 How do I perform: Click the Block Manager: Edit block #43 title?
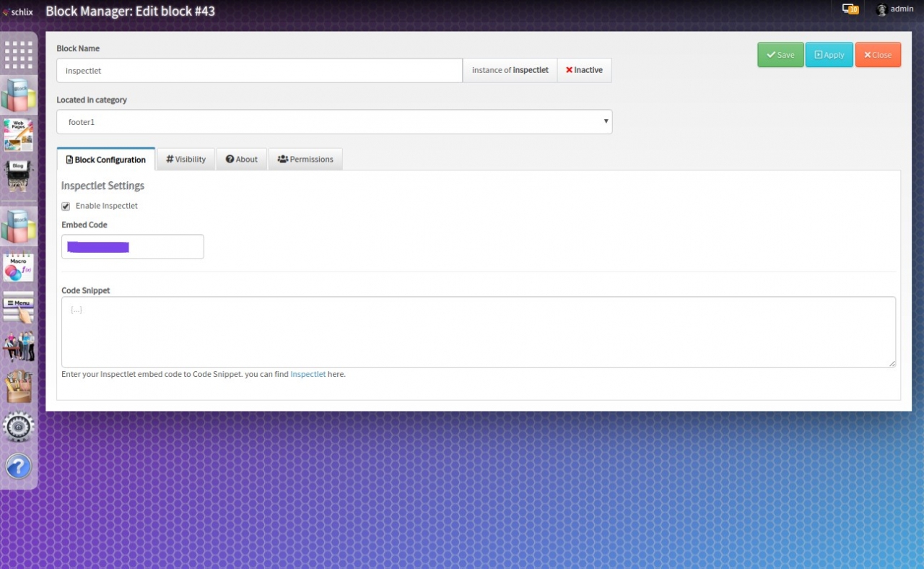point(130,11)
